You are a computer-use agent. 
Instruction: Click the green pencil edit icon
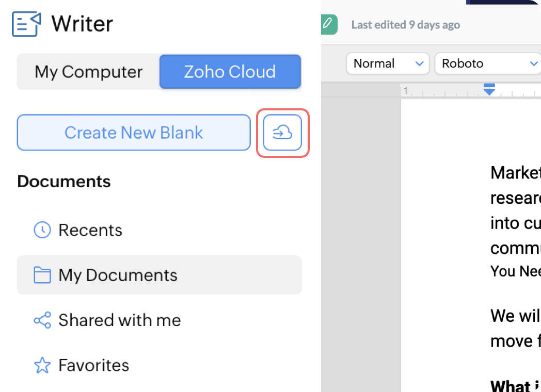tap(328, 24)
